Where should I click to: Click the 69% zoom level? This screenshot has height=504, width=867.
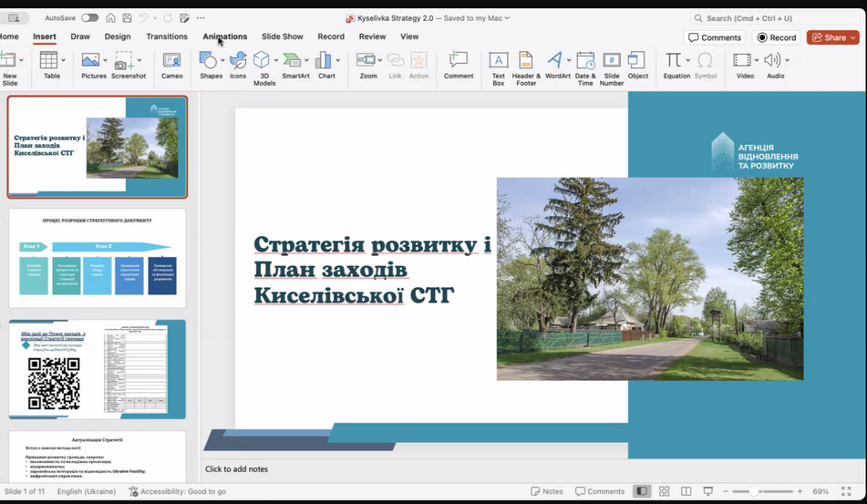(x=821, y=491)
